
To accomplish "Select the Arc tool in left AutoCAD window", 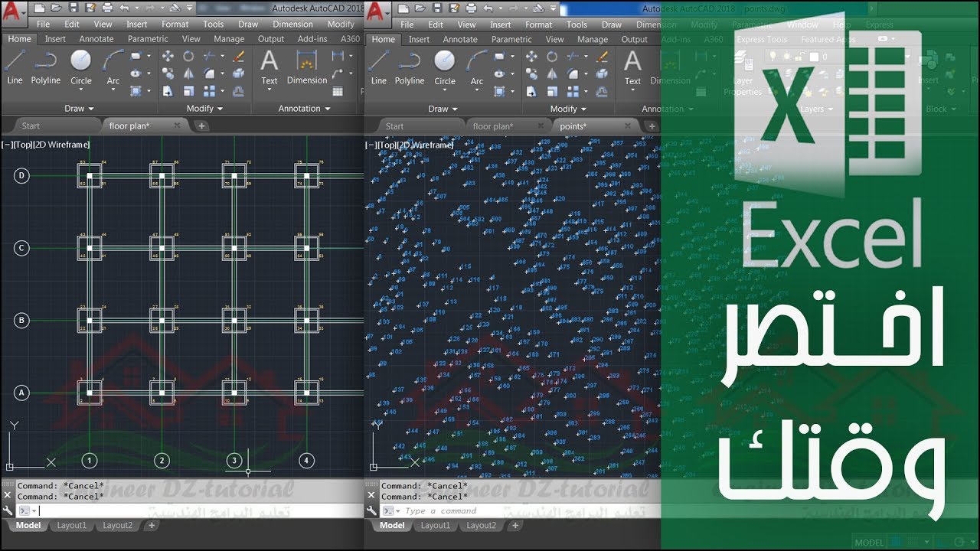I will [x=113, y=67].
